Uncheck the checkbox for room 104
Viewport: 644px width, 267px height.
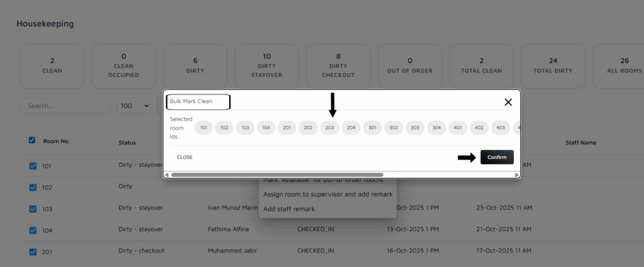click(x=33, y=230)
